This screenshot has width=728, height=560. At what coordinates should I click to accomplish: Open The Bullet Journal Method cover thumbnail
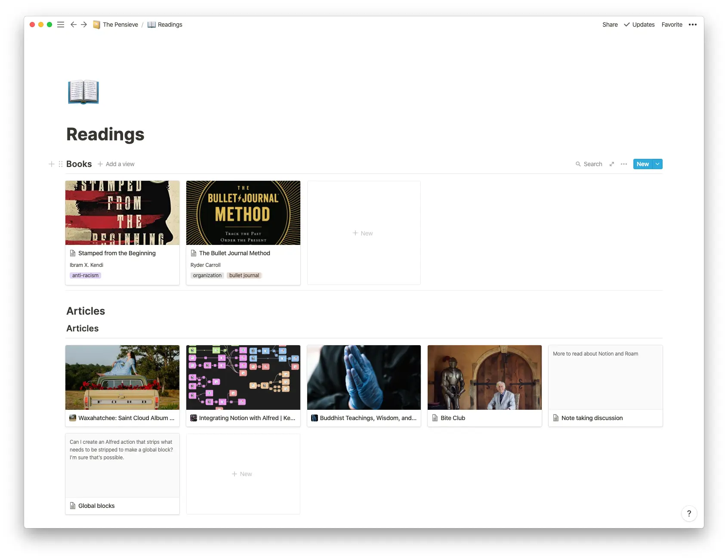pyautogui.click(x=243, y=212)
